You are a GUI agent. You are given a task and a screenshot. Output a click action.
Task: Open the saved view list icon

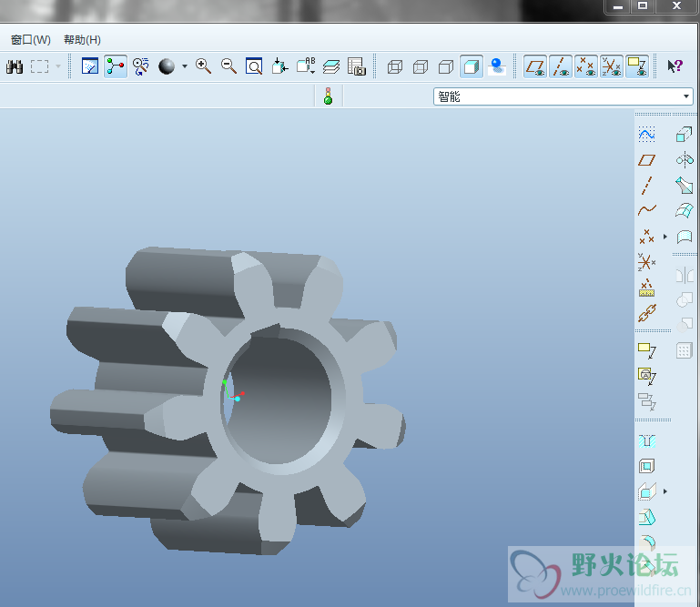tap(306, 66)
